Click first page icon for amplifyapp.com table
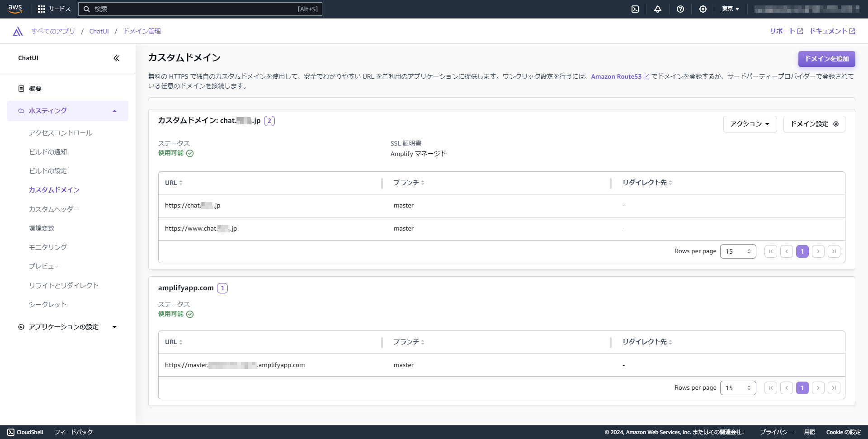The height and width of the screenshot is (439, 868). click(771, 388)
